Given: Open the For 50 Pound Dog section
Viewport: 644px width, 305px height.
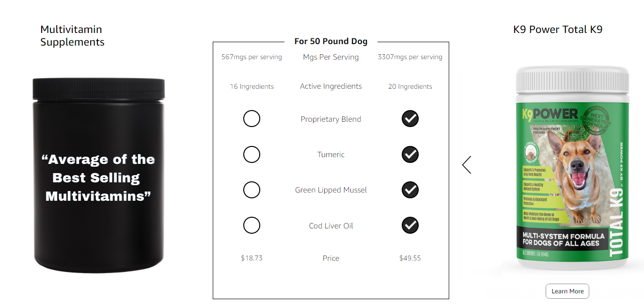Looking at the screenshot, I should click(331, 41).
